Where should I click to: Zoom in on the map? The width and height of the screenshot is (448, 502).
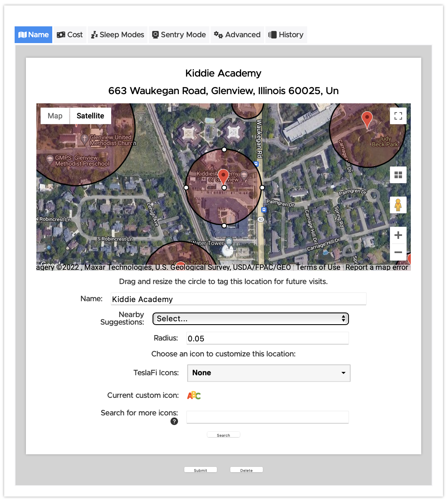point(398,235)
